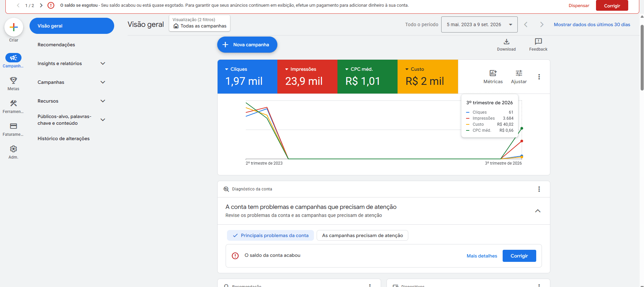Click Dispensar in the alert banner

[x=579, y=6]
